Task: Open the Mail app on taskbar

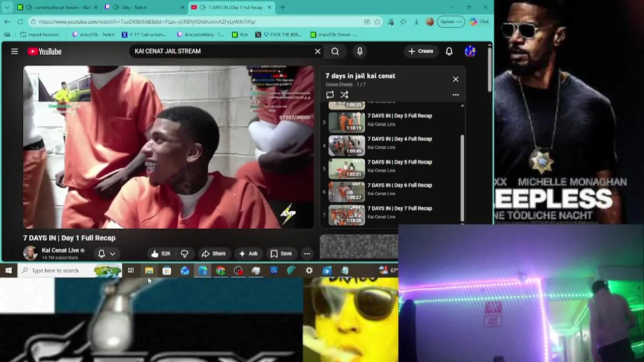Action: pos(185,270)
